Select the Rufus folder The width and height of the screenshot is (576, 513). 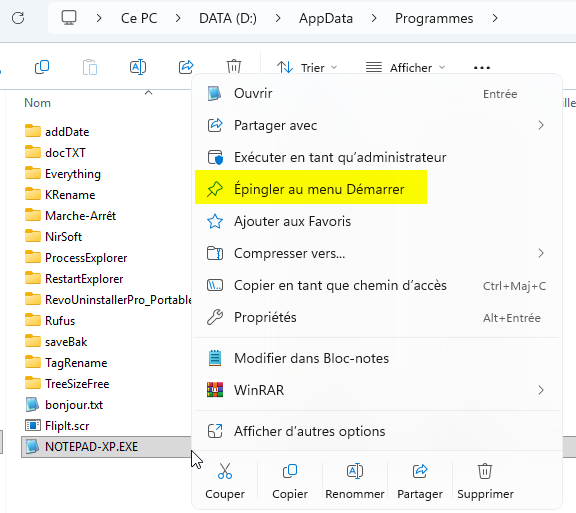point(50,320)
